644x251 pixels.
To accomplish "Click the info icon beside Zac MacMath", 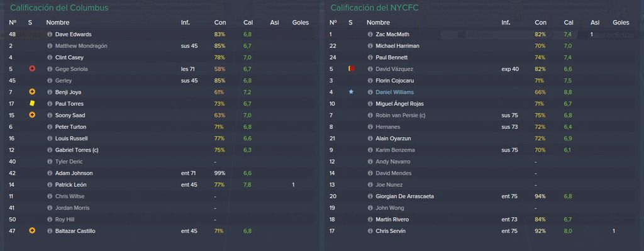I will coord(370,35).
